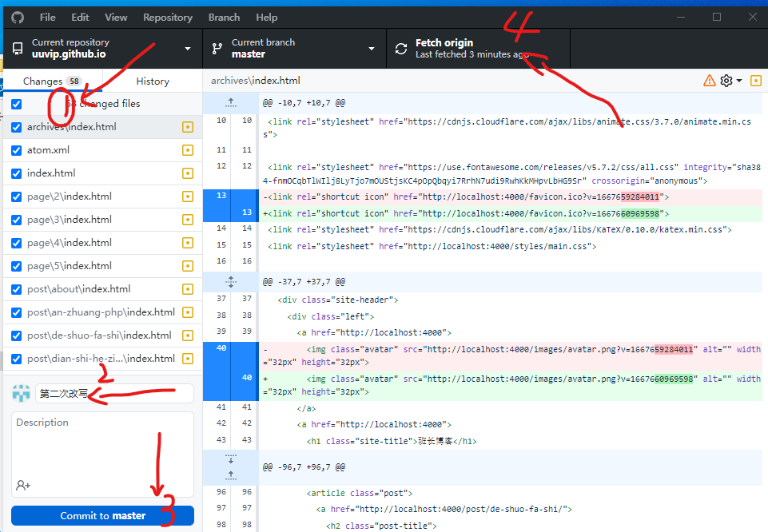Uncheck post\about\index.html checkbox
This screenshot has height=532, width=768.
coord(16,289)
